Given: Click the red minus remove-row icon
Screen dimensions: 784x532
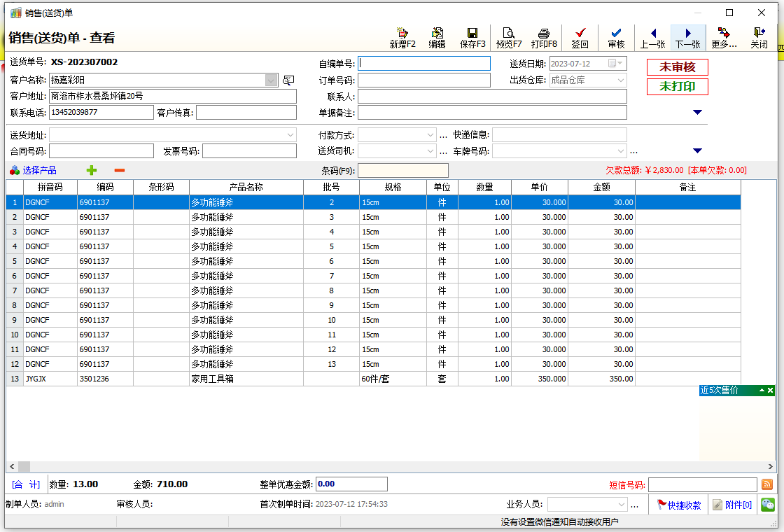Looking at the screenshot, I should tap(120, 171).
